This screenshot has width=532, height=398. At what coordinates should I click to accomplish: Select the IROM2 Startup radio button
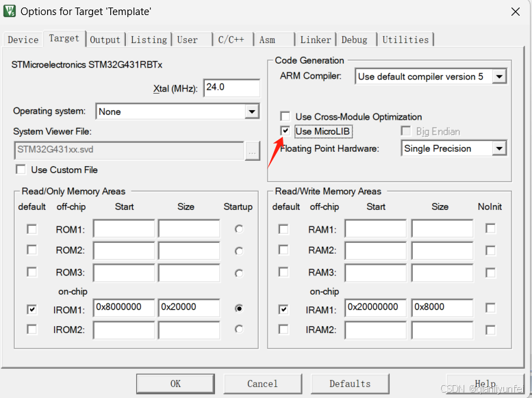239,329
